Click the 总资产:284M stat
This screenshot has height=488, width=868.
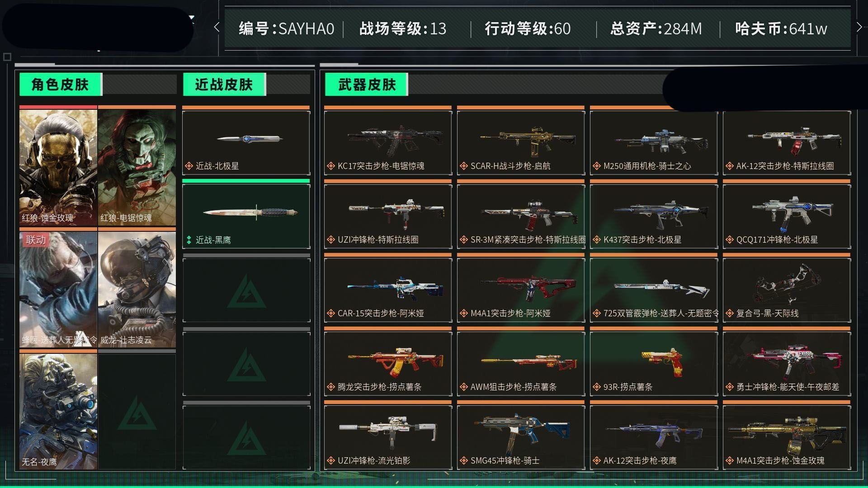[656, 29]
